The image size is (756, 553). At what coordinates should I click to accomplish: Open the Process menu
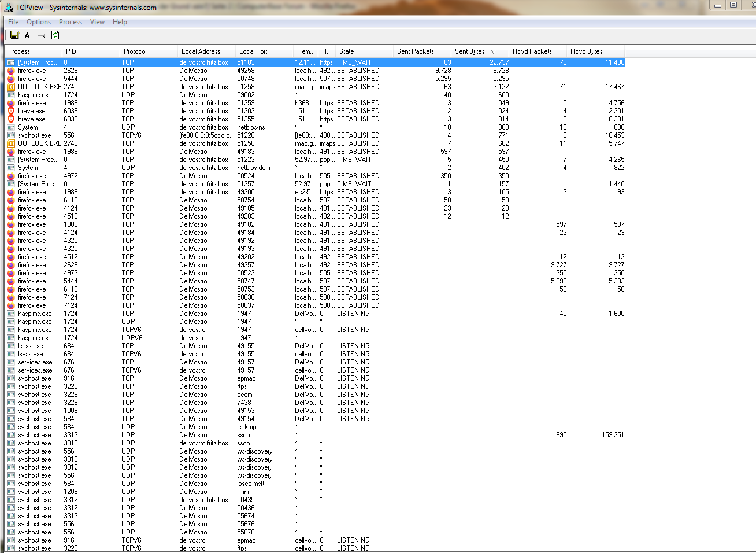(70, 22)
